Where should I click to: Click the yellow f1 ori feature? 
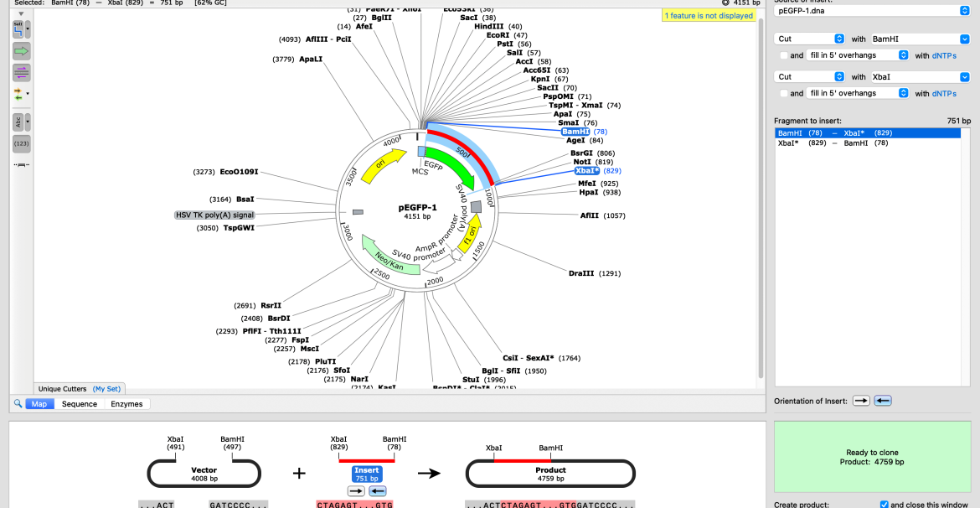(469, 233)
